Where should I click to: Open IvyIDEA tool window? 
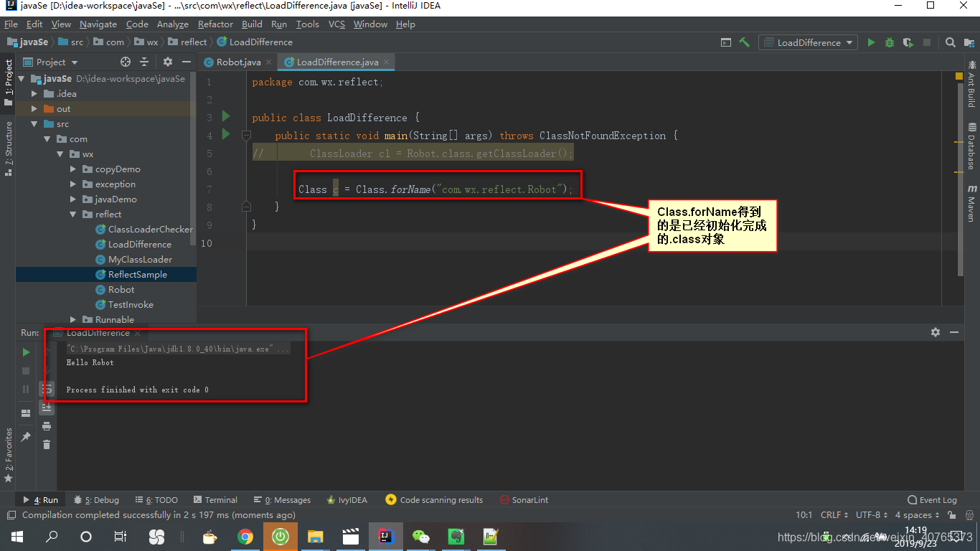(347, 500)
